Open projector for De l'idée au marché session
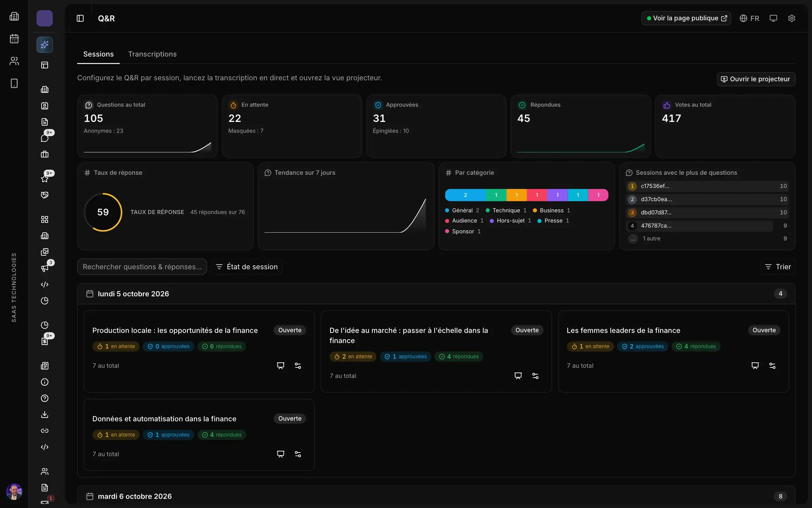 click(x=518, y=376)
